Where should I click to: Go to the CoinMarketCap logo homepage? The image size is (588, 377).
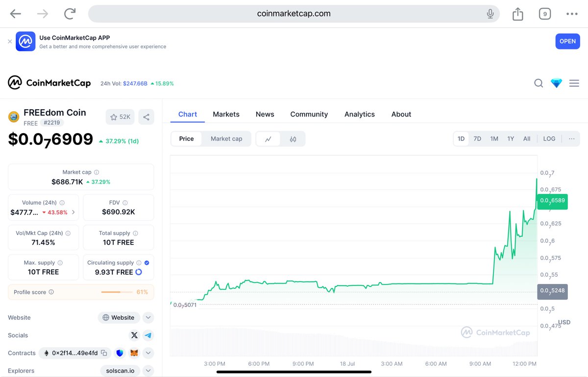pos(49,83)
